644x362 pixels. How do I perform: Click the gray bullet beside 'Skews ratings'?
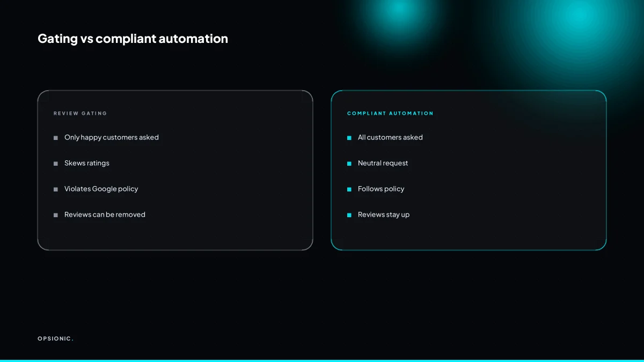tap(56, 164)
